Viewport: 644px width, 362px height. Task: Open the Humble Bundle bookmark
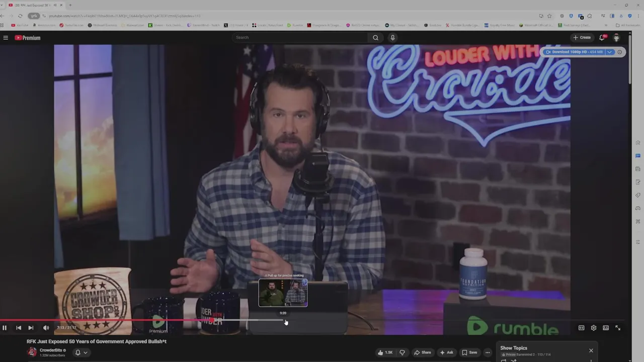click(462, 25)
